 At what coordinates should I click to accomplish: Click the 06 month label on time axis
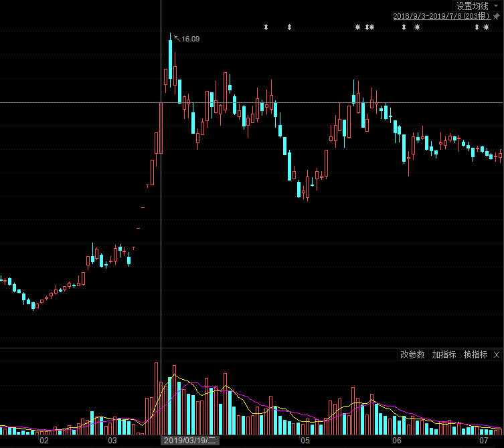point(397,440)
